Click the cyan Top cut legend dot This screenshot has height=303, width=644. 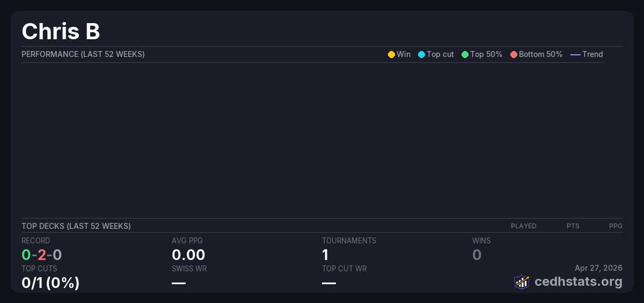tap(421, 54)
